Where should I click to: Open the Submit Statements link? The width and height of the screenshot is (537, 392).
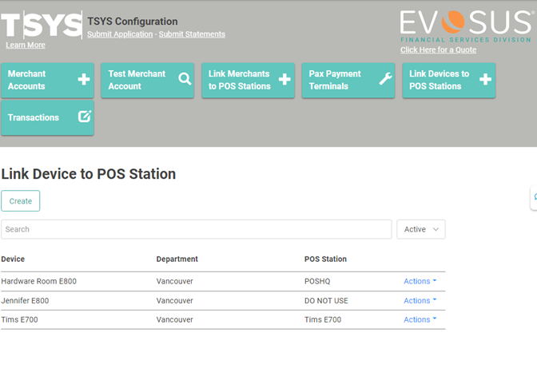[192, 34]
